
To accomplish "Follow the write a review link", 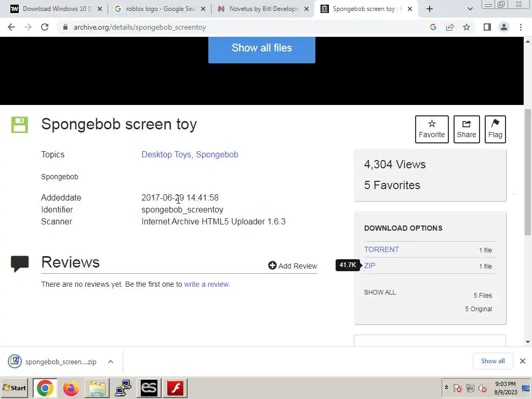I will pyautogui.click(x=206, y=284).
